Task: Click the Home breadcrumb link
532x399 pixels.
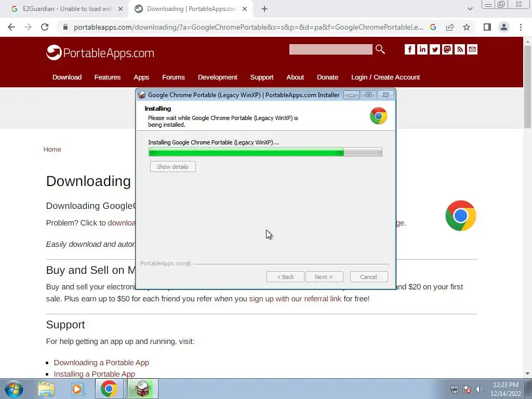Action: (52, 149)
